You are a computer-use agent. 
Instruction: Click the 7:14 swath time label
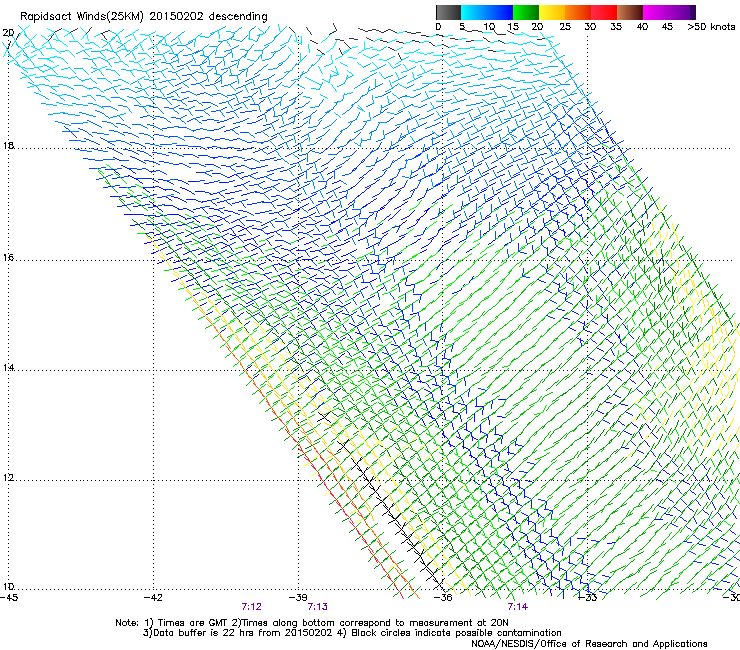[518, 607]
